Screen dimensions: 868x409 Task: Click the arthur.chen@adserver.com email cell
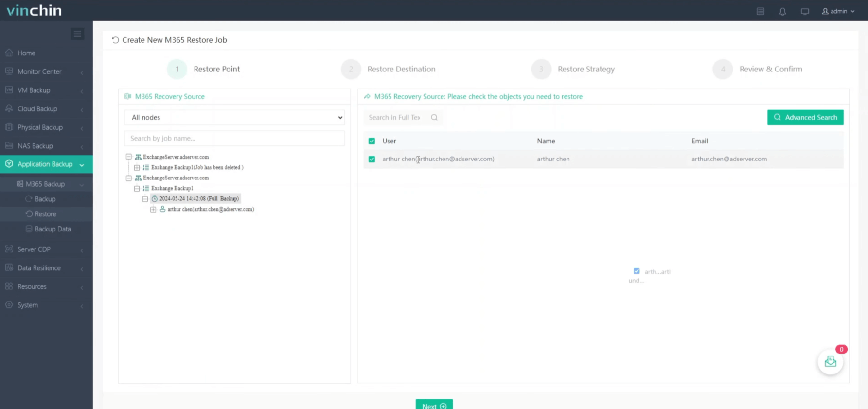[729, 159]
